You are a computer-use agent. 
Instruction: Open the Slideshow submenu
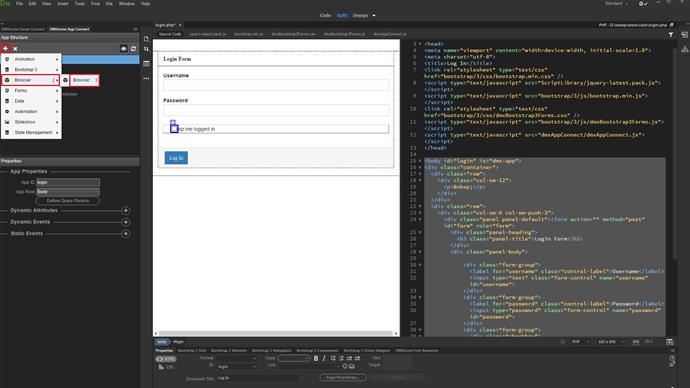(31, 122)
